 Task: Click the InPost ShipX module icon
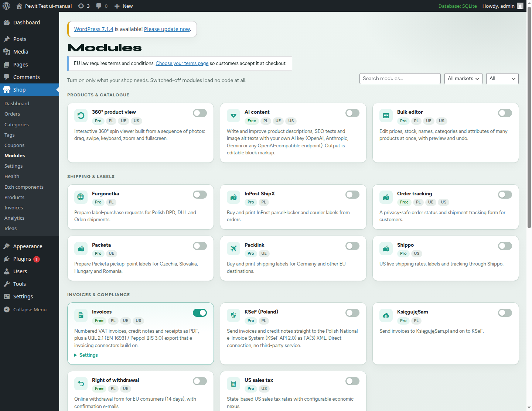233,197
